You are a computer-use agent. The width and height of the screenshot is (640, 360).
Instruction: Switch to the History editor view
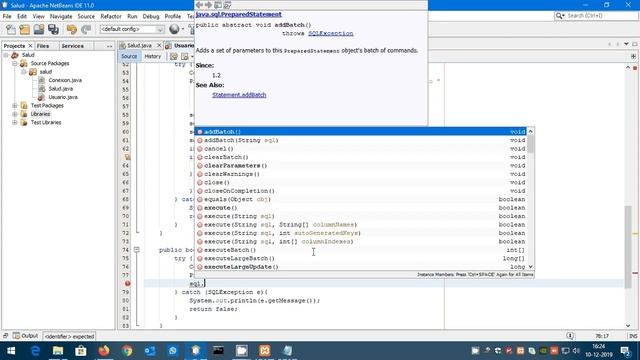click(153, 56)
